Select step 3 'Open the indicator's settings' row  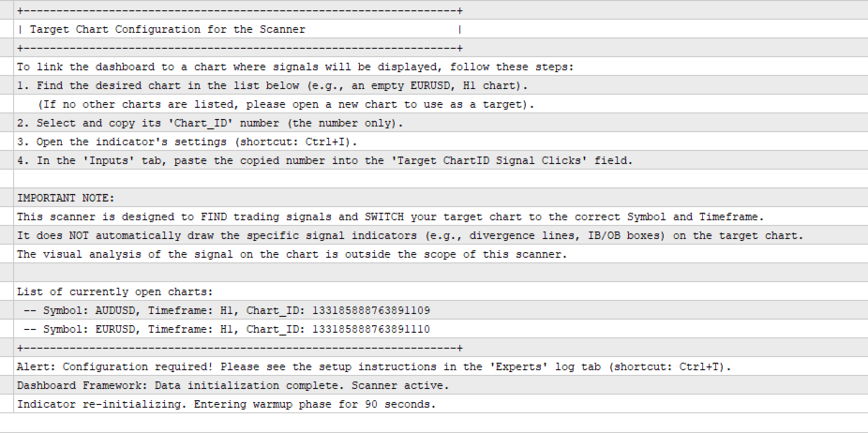(441, 142)
